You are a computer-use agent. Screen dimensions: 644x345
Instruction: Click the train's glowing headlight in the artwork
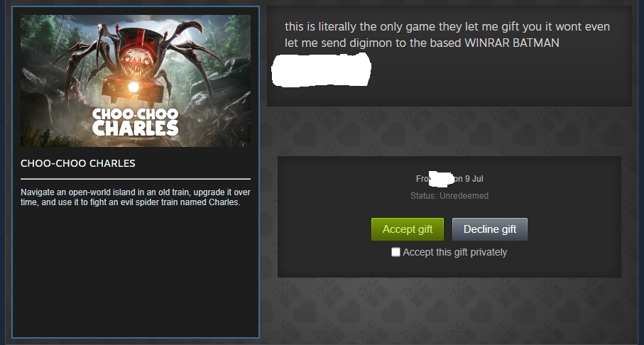pyautogui.click(x=133, y=87)
